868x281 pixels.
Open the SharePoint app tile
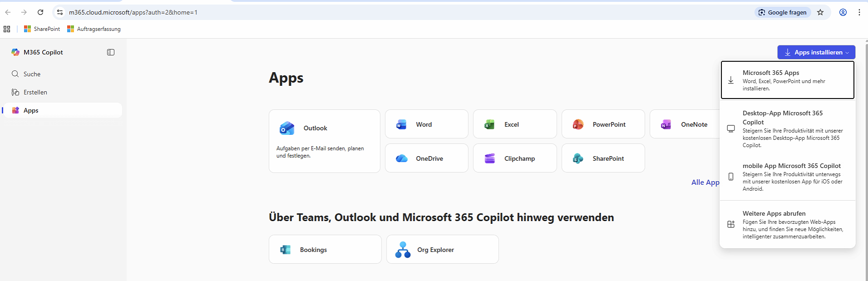pos(603,158)
